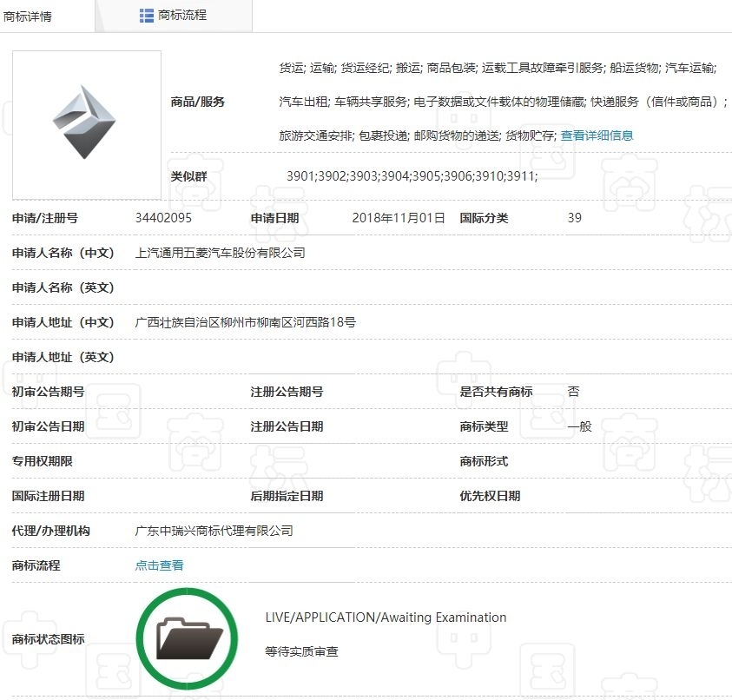Click agency name 广东中瑞兴商标代理有限公司
732x700 pixels.
(x=214, y=530)
